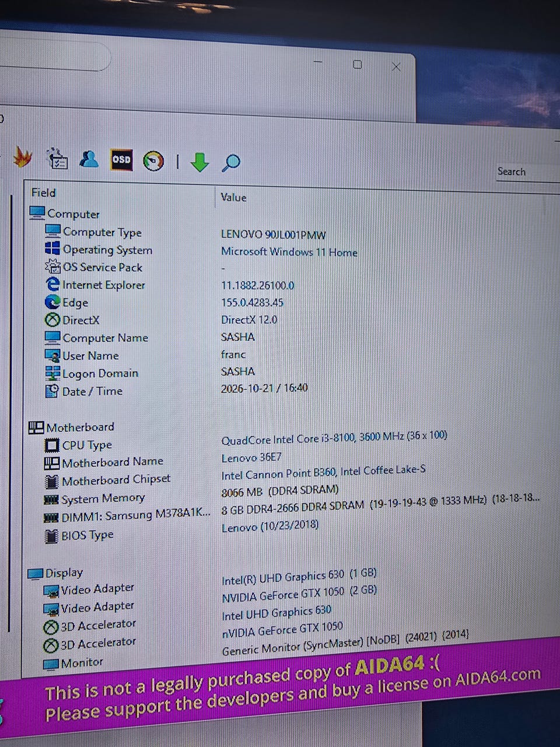This screenshot has height=747, width=560.
Task: Open the System Stability Test flame icon
Action: 23,157
